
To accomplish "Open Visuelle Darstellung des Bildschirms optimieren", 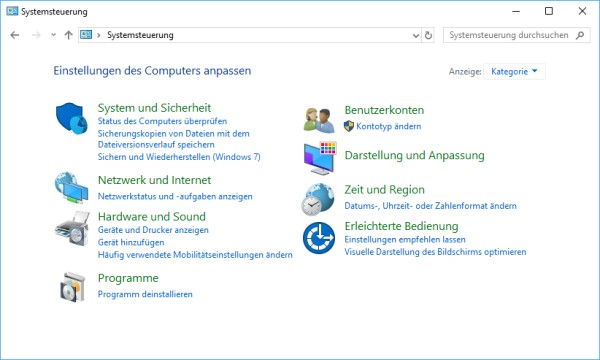I will (x=435, y=252).
